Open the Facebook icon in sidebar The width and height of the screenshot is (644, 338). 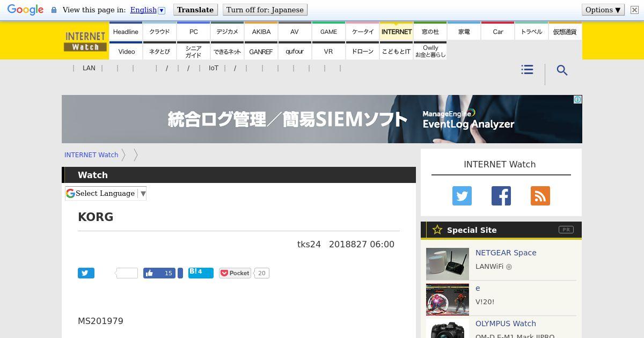click(x=501, y=196)
